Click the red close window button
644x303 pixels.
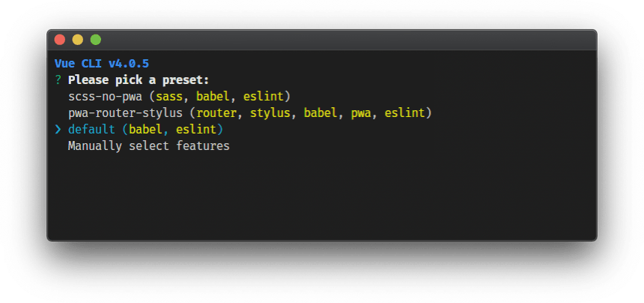tap(60, 40)
